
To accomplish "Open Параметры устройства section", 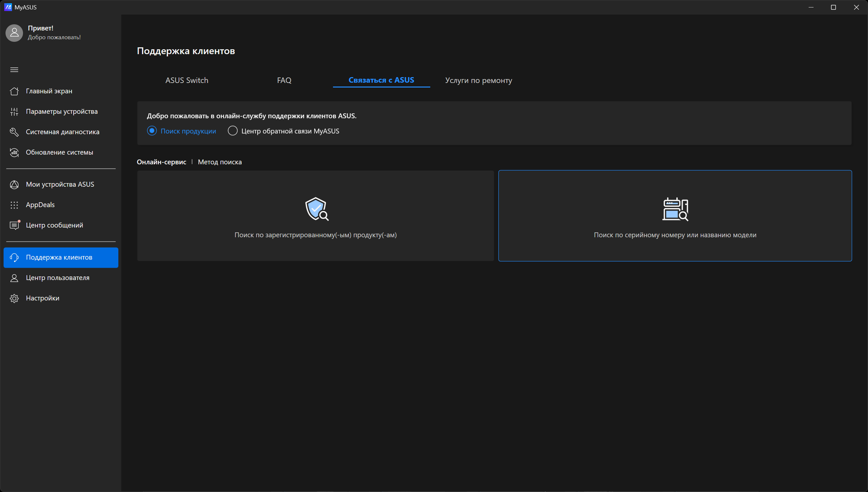I will pos(61,111).
